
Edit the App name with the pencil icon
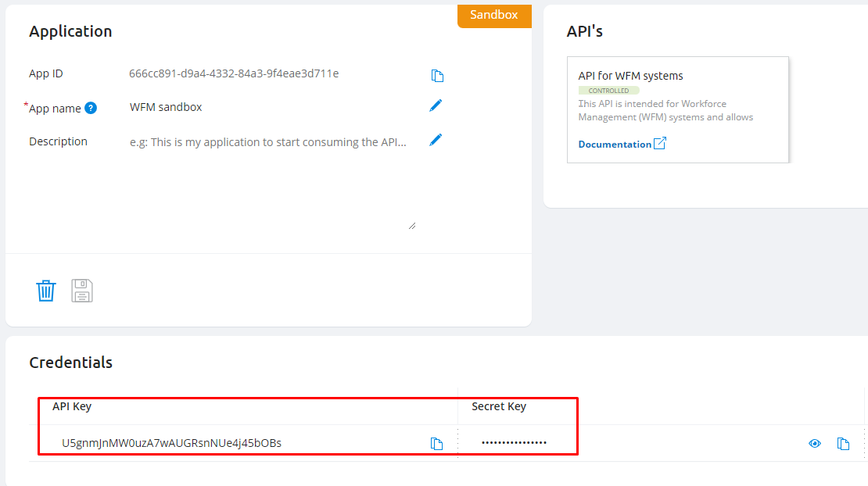click(x=436, y=105)
